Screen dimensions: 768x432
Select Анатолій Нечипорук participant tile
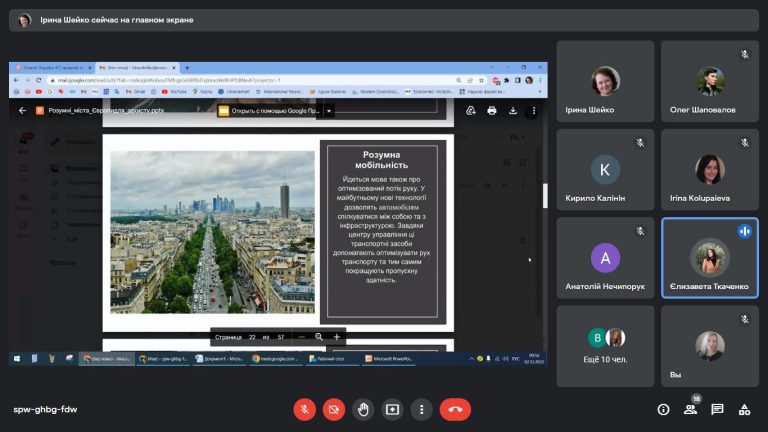point(605,258)
